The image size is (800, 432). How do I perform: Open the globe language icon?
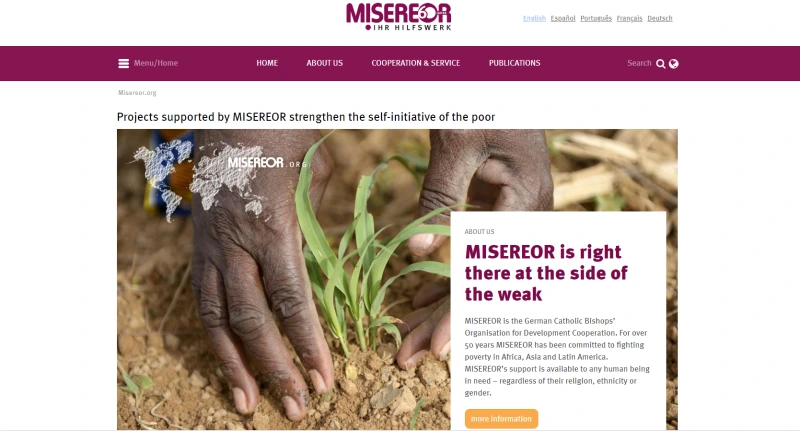pyautogui.click(x=673, y=64)
